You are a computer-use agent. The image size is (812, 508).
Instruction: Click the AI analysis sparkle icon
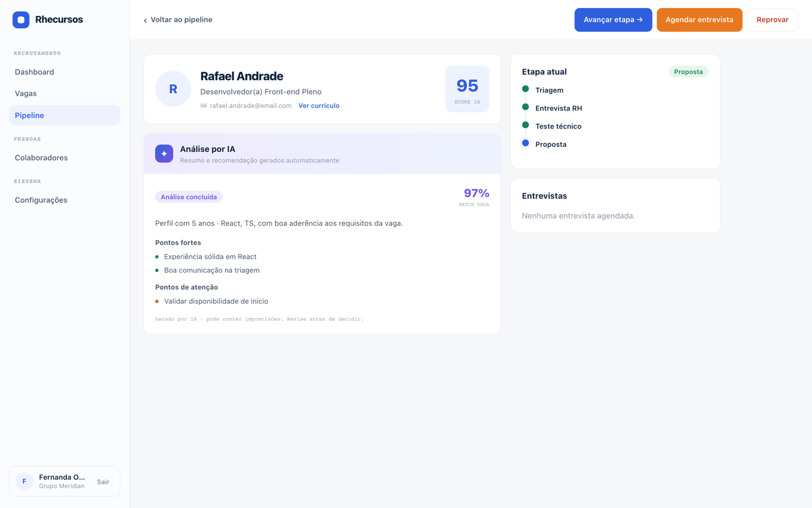point(164,154)
